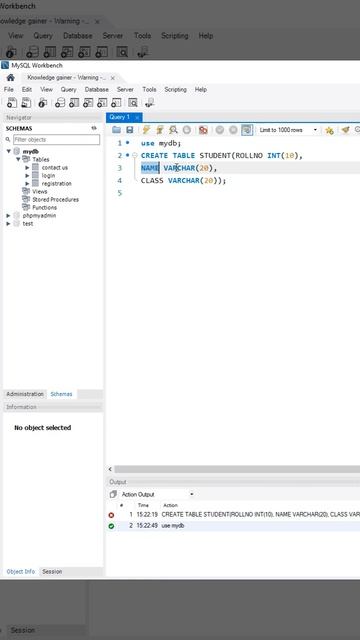Click the left scroll arrow below editor

pyautogui.click(x=110, y=469)
